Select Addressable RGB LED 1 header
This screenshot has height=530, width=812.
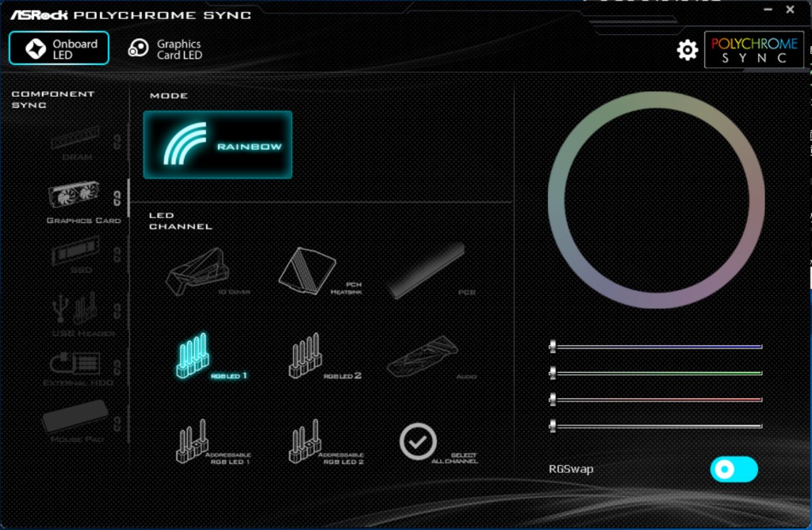213,442
